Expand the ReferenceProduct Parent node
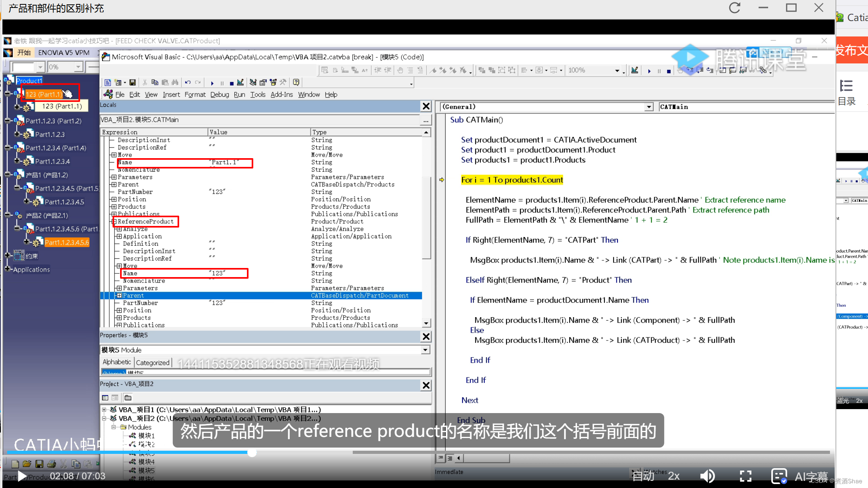The width and height of the screenshot is (868, 488). pos(119,296)
